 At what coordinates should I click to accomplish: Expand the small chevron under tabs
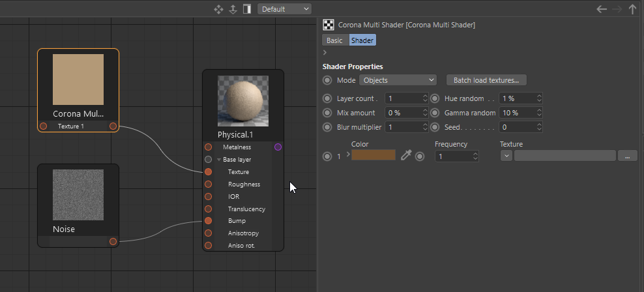pyautogui.click(x=325, y=53)
